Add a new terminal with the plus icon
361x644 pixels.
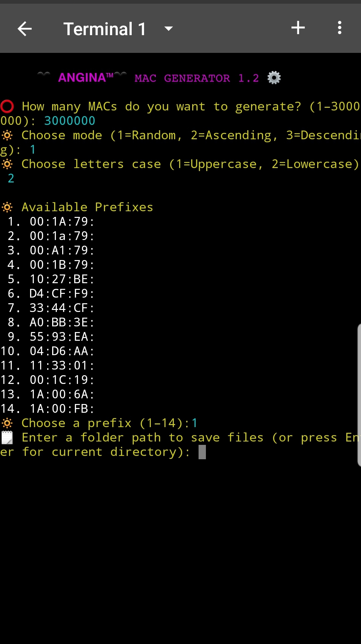[298, 28]
